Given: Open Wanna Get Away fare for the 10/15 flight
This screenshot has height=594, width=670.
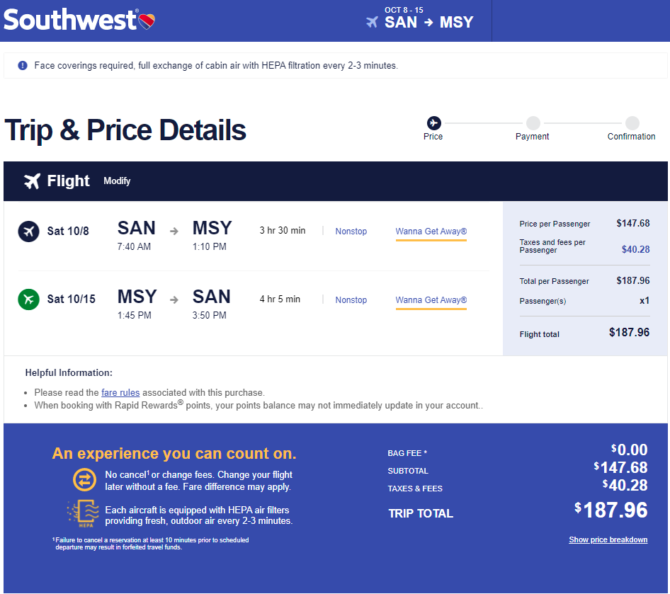Looking at the screenshot, I should 431,300.
